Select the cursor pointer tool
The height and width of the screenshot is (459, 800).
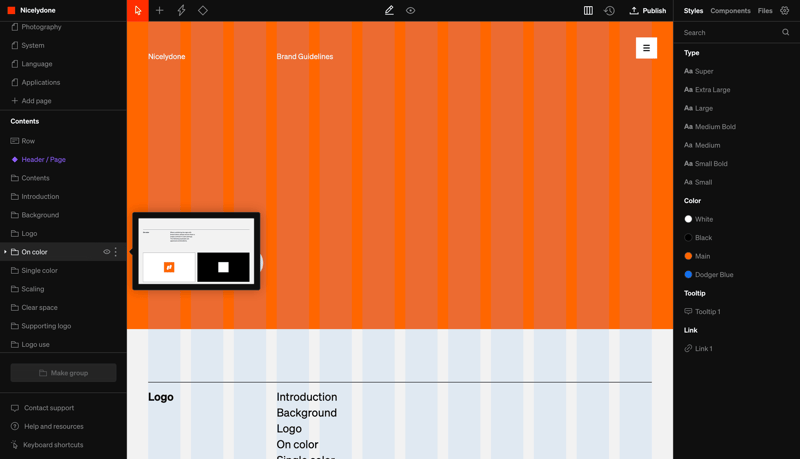pos(138,10)
